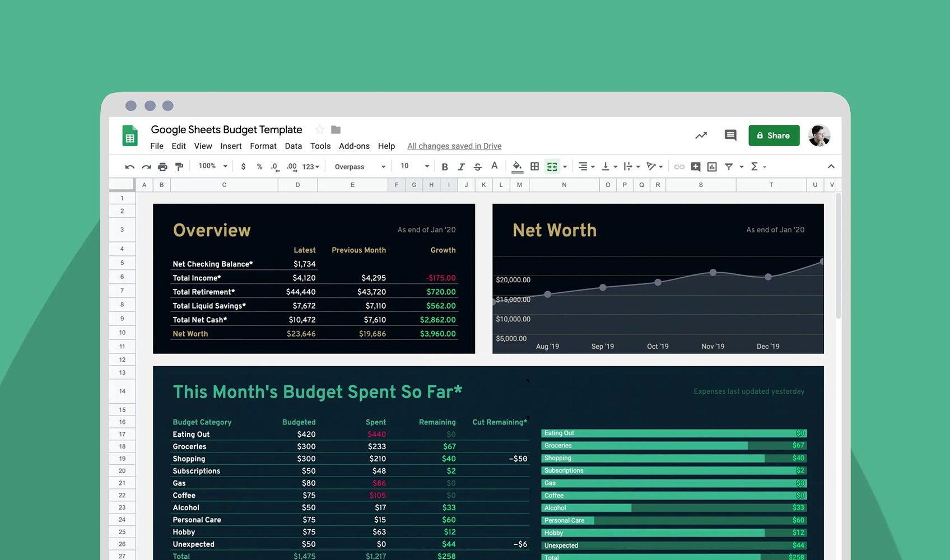Open the Add-ons menu
Viewport: 950px width, 560px height.
[354, 146]
